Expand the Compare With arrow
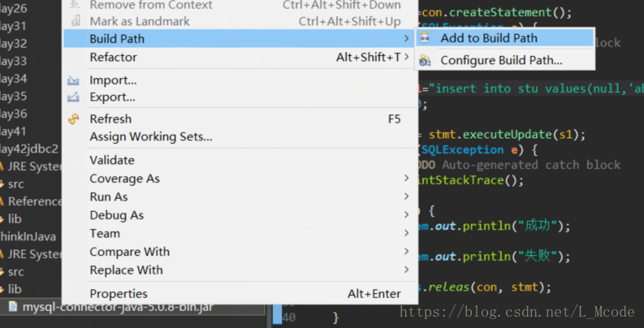The height and width of the screenshot is (328, 644). (x=406, y=251)
